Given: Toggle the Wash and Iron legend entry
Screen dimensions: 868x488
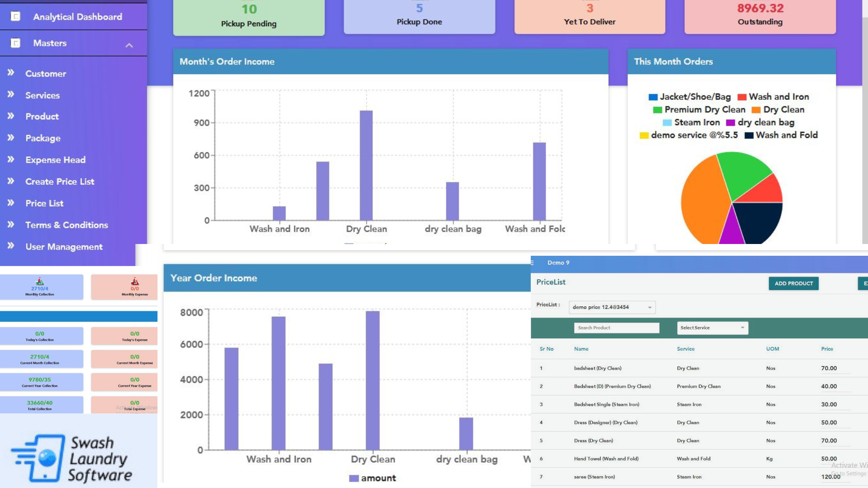Looking at the screenshot, I should 774,96.
